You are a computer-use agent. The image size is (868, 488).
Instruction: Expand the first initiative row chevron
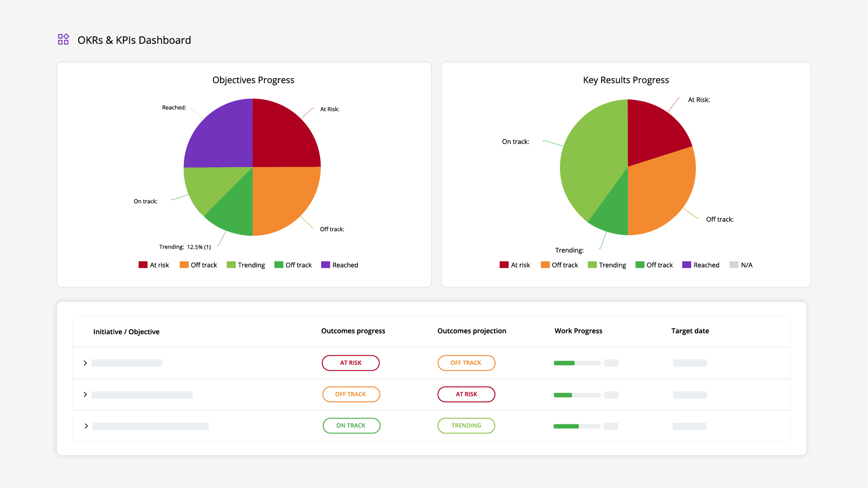(x=85, y=363)
